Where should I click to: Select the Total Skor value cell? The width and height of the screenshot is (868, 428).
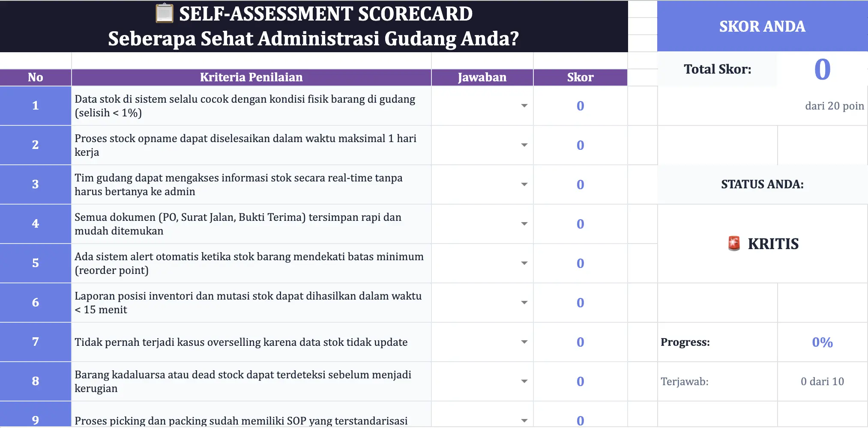822,69
